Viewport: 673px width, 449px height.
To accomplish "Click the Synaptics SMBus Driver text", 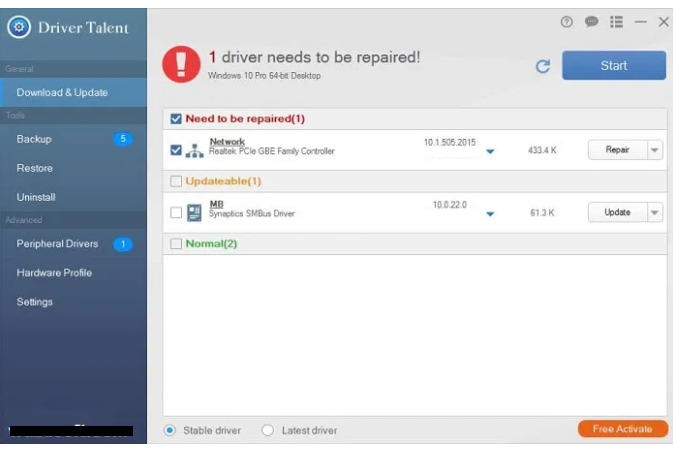I will tap(252, 214).
